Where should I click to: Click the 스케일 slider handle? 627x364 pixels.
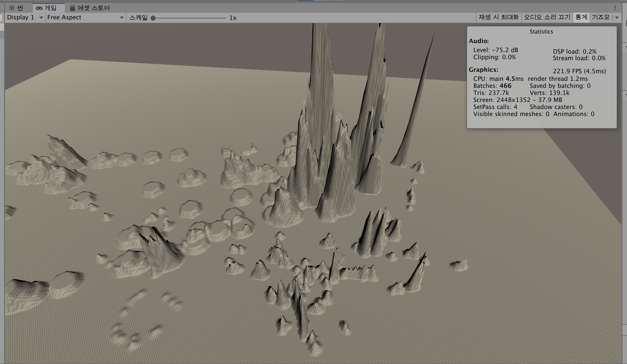pos(153,18)
